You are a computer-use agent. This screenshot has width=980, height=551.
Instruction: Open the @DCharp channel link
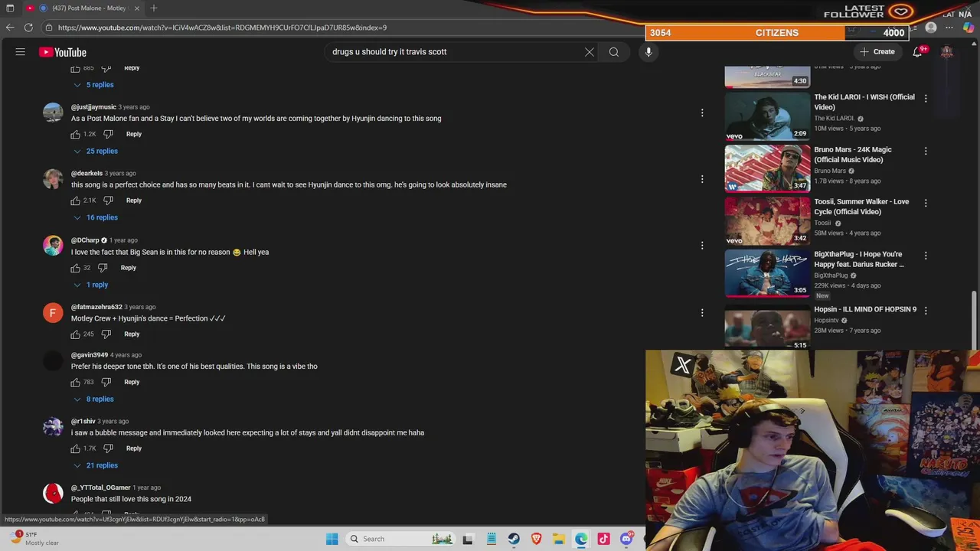(85, 240)
